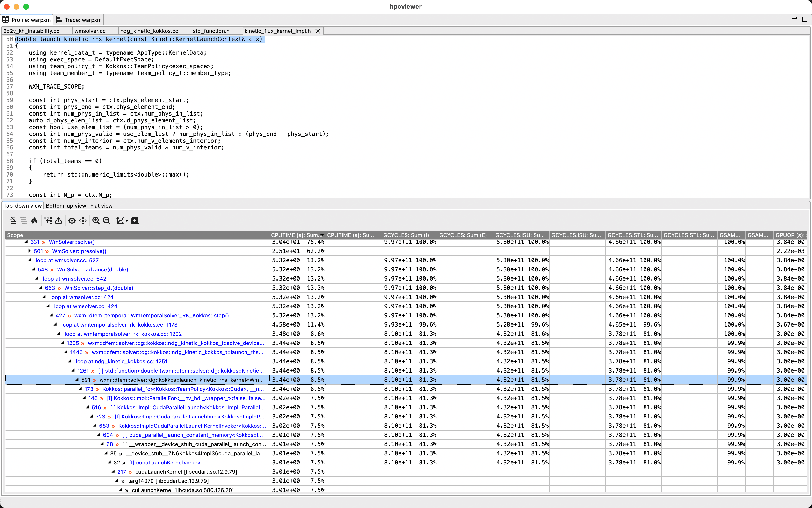The height and width of the screenshot is (508, 812).
Task: Open call site 1446 link
Action: point(76,352)
